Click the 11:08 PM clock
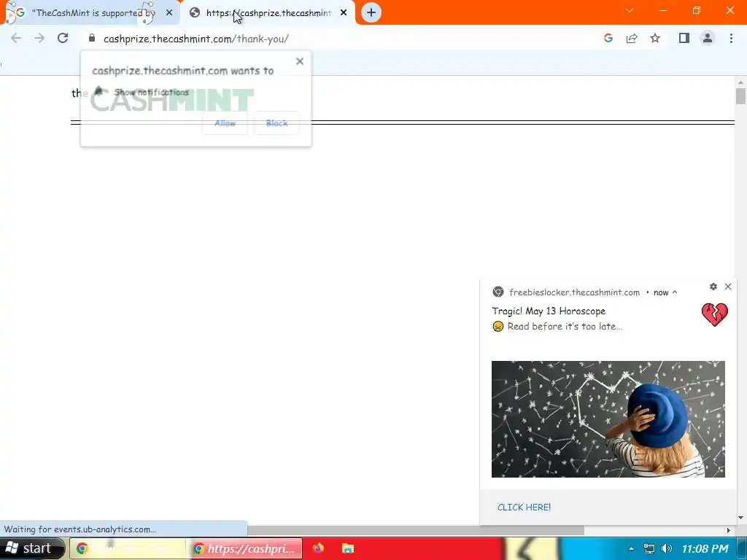This screenshot has height=560, width=747. pos(705,548)
